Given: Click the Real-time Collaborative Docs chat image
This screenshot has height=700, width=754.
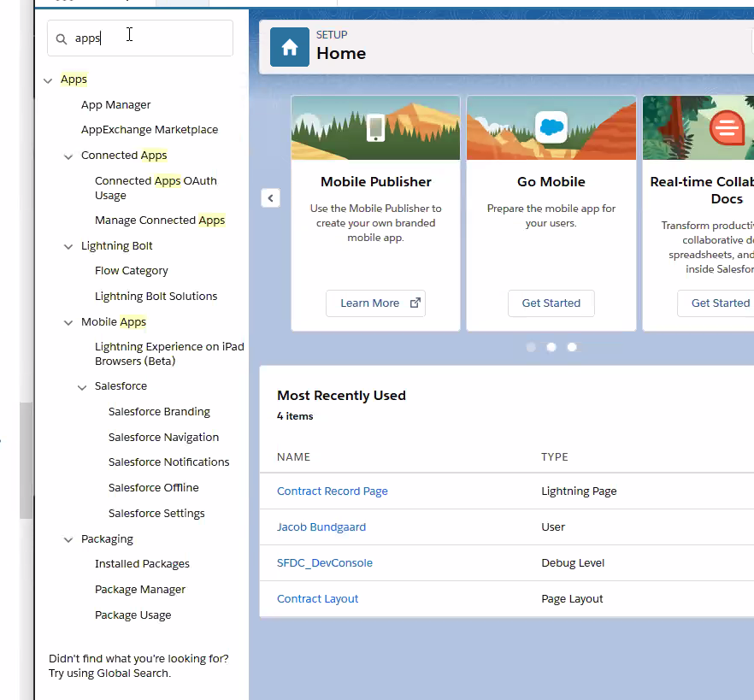Looking at the screenshot, I should click(727, 127).
